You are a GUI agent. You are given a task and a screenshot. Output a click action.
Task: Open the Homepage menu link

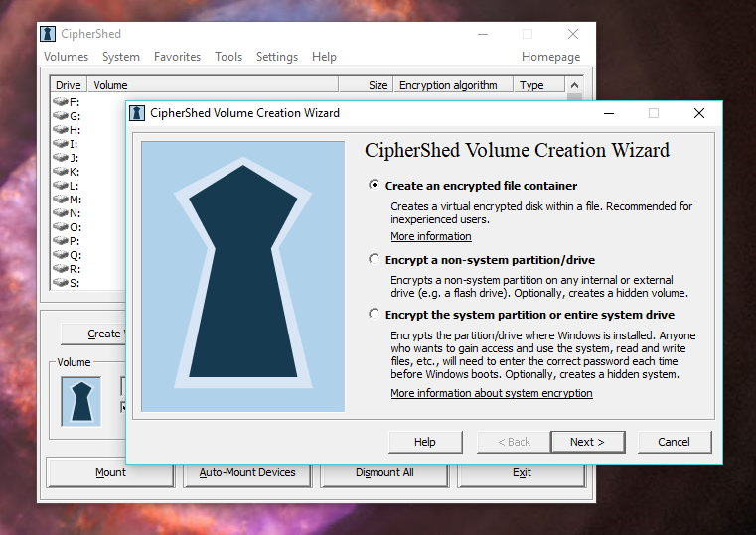tap(550, 57)
